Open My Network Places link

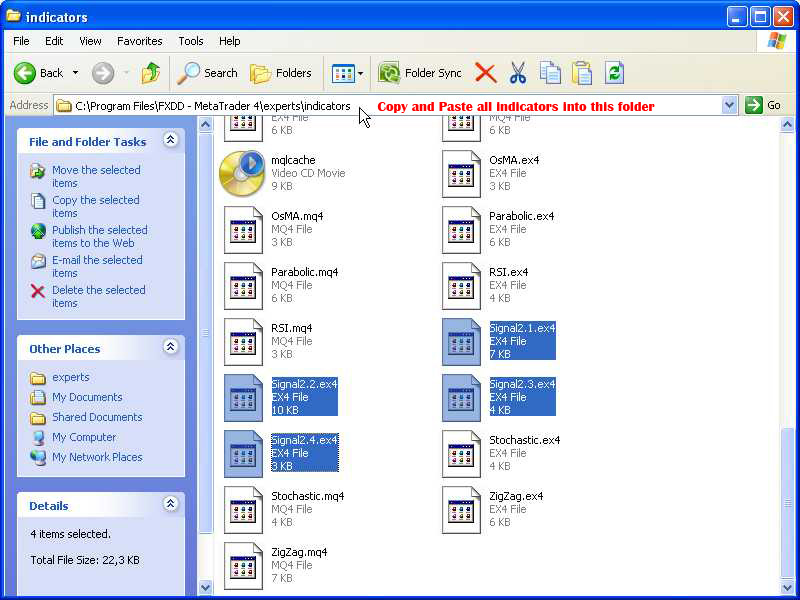pyautogui.click(x=97, y=457)
